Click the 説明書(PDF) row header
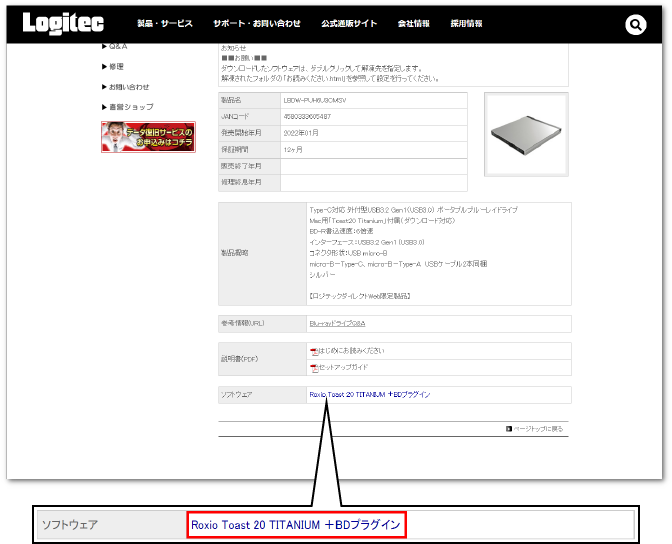Image resolution: width=672 pixels, height=544 pixels. point(262,359)
